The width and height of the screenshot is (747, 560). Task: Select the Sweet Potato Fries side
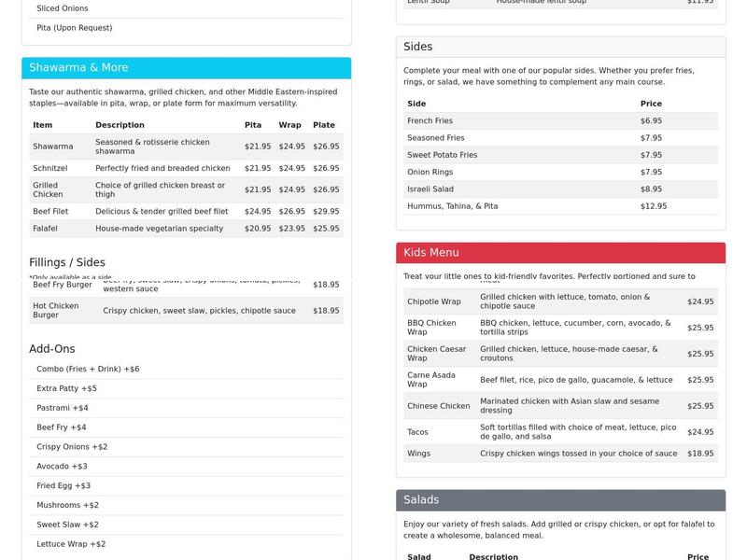pyautogui.click(x=442, y=155)
